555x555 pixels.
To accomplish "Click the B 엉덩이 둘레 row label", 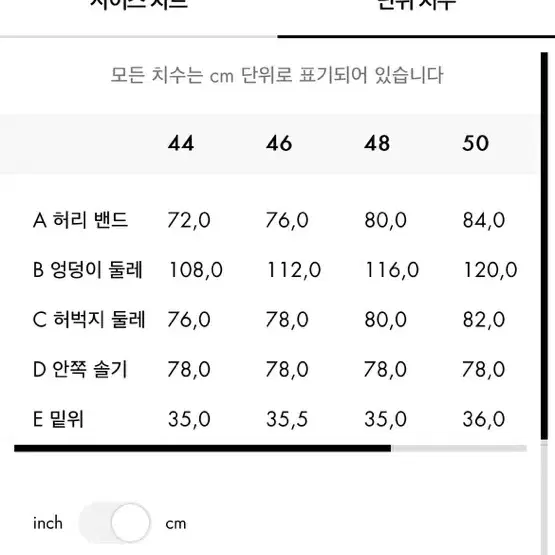I will pos(87,269).
